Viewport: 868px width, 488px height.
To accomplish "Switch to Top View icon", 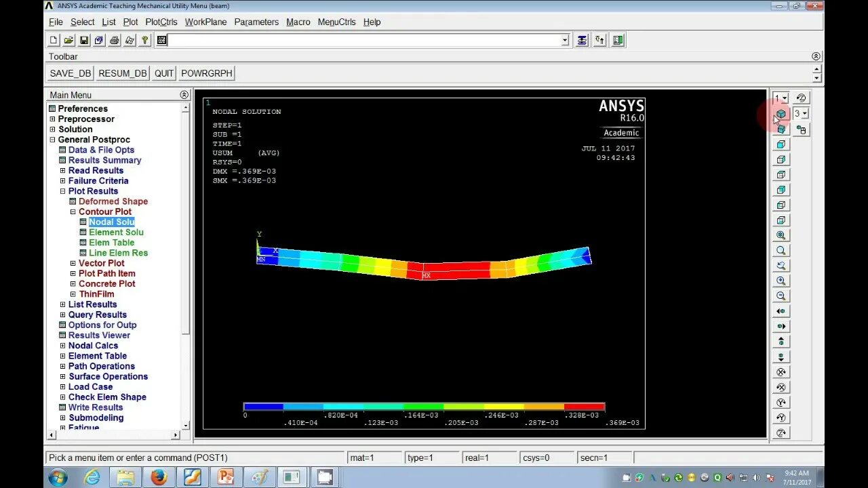I will pos(781,175).
